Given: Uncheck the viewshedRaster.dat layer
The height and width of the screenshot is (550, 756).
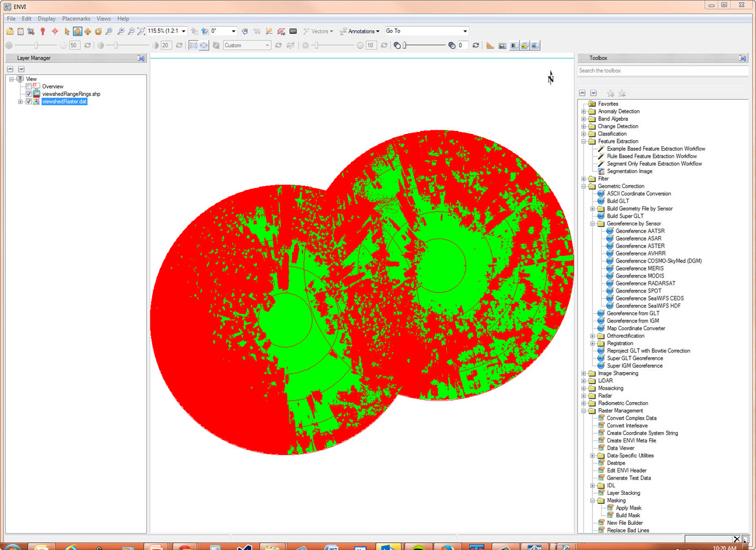Looking at the screenshot, I should tap(29, 101).
